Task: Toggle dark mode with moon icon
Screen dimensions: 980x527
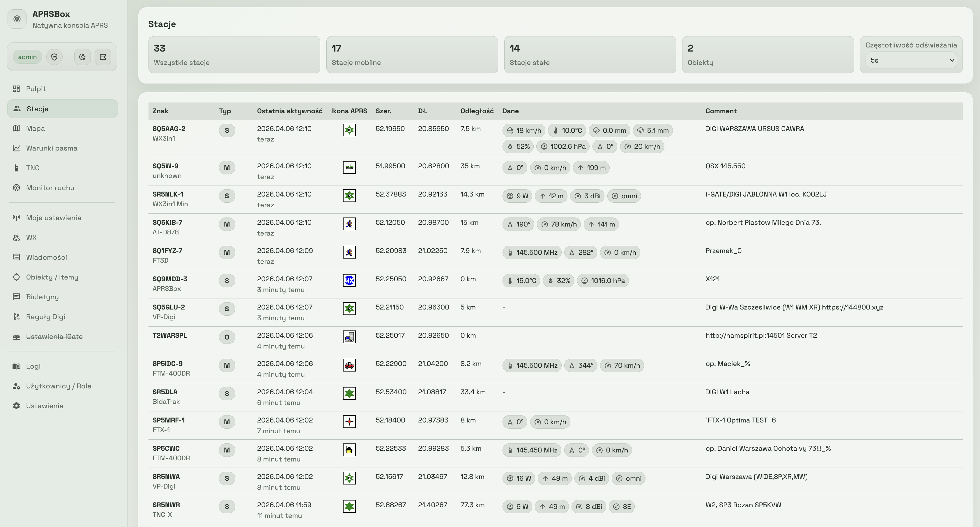Action: (82, 57)
